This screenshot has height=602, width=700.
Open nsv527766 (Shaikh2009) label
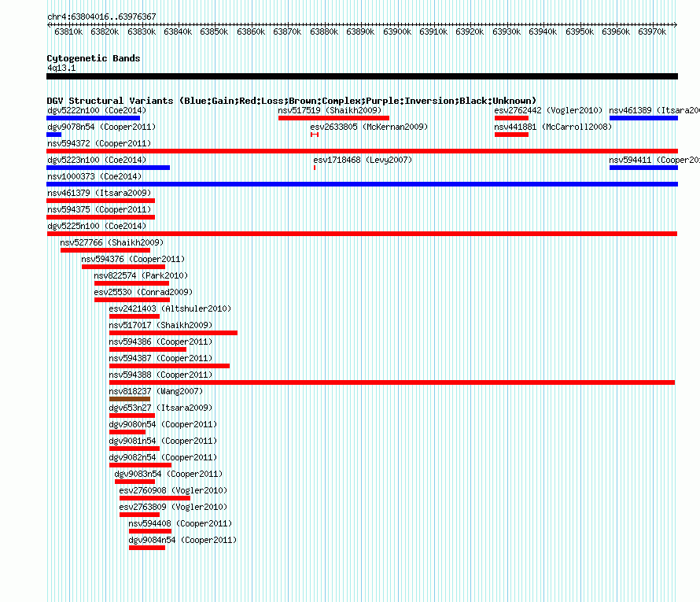tap(112, 242)
